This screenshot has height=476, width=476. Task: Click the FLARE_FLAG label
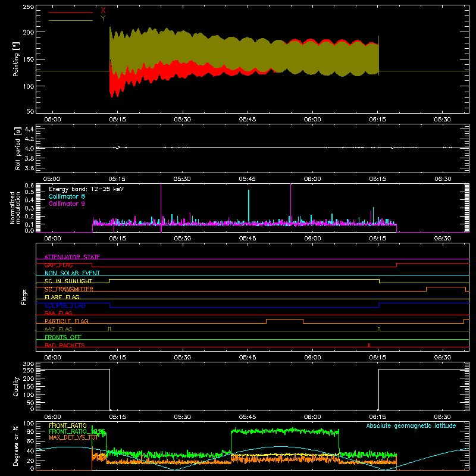(62, 297)
